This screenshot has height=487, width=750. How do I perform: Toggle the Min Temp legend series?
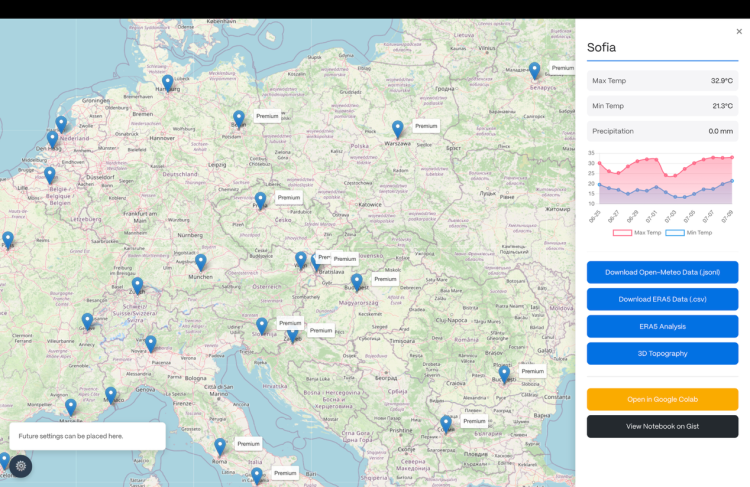(689, 233)
